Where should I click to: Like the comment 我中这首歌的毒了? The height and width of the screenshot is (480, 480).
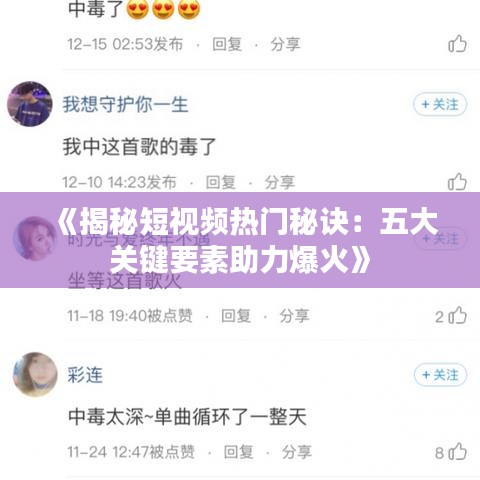[x=457, y=182]
